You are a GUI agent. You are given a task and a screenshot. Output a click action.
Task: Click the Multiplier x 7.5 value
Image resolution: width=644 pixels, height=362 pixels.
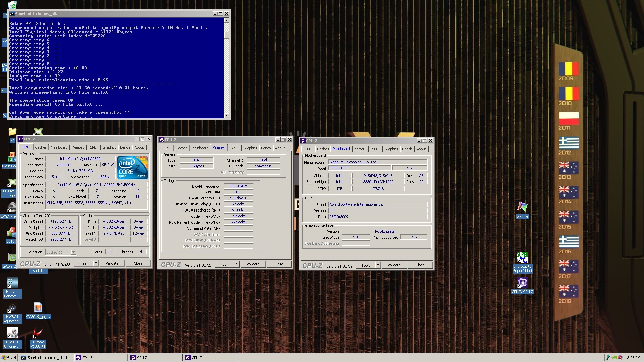coord(61,228)
